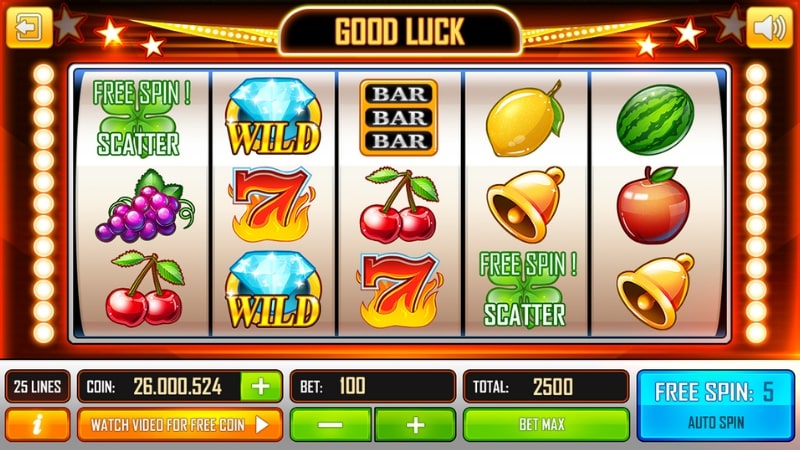
Task: Select the 25 Lines indicator
Action: point(38,386)
